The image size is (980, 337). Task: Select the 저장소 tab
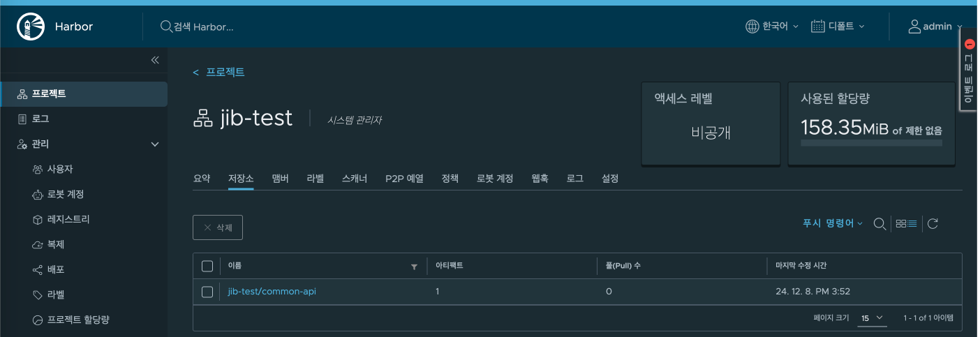[241, 179]
